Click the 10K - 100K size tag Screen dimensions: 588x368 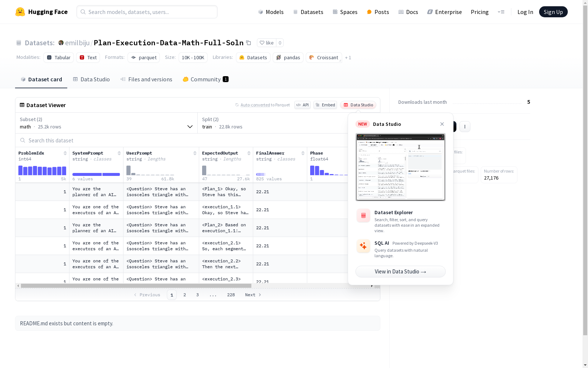click(x=193, y=57)
